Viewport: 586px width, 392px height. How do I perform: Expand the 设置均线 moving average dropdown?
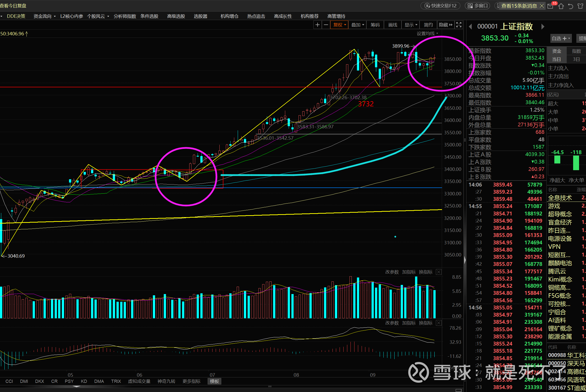(x=427, y=33)
